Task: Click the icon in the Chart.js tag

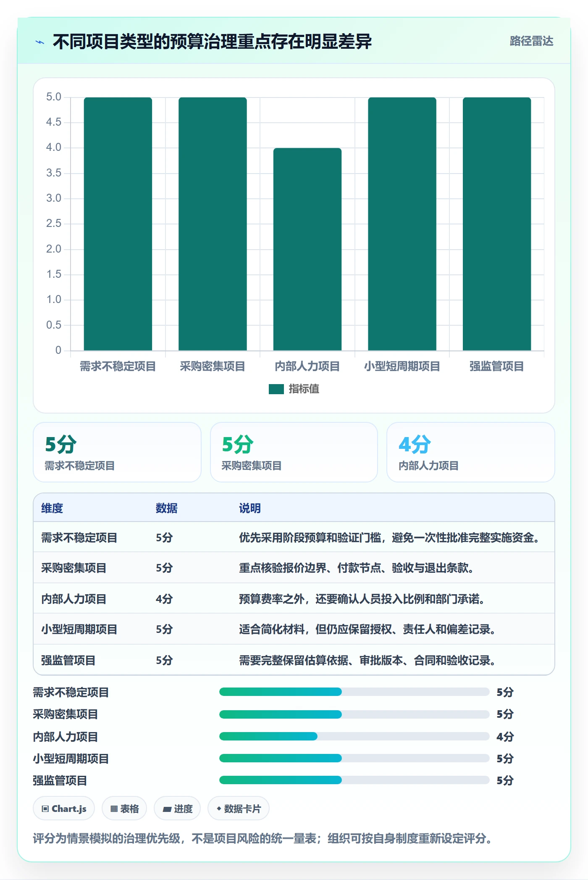Action: pyautogui.click(x=45, y=809)
